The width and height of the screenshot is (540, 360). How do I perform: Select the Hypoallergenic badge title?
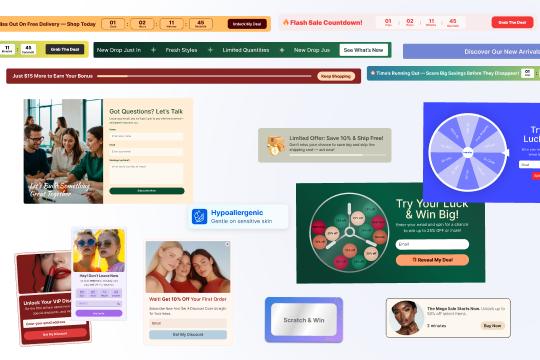(x=237, y=213)
